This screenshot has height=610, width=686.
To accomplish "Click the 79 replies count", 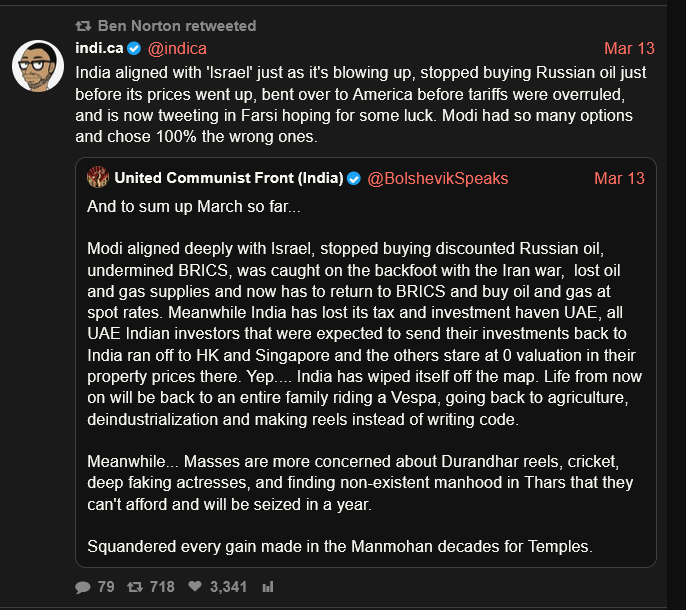I will pyautogui.click(x=106, y=586).
